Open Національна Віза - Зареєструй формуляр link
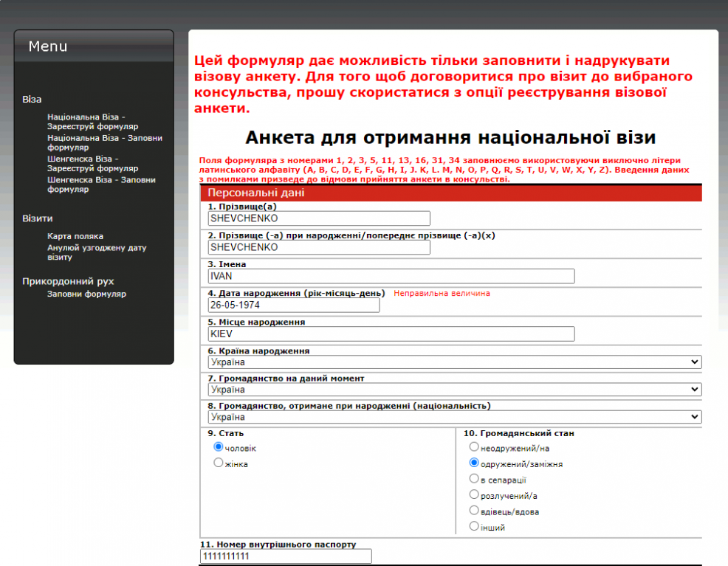The width and height of the screenshot is (728, 566). pyautogui.click(x=93, y=122)
